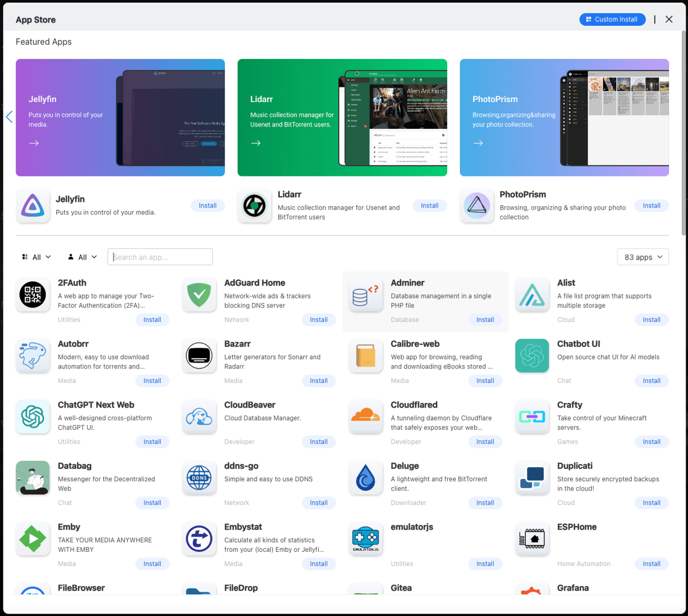Open the Bazarr app title
Viewport: 688px width, 616px height.
[237, 344]
